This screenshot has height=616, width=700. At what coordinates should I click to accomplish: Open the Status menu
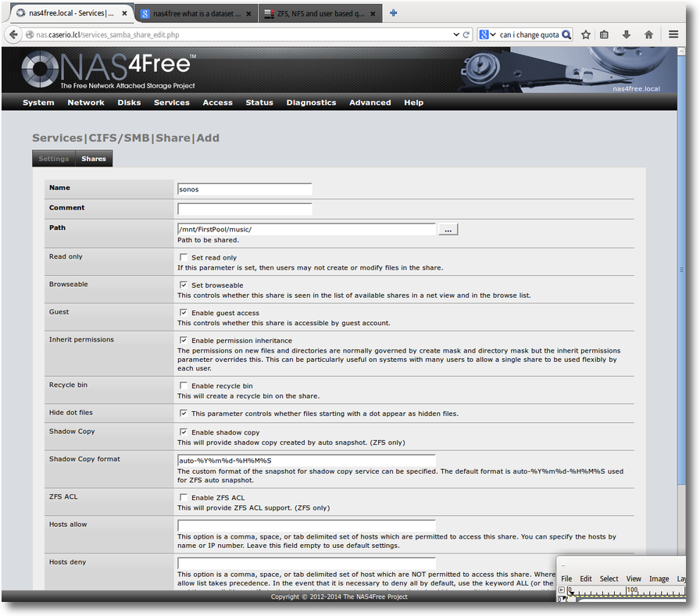[259, 102]
